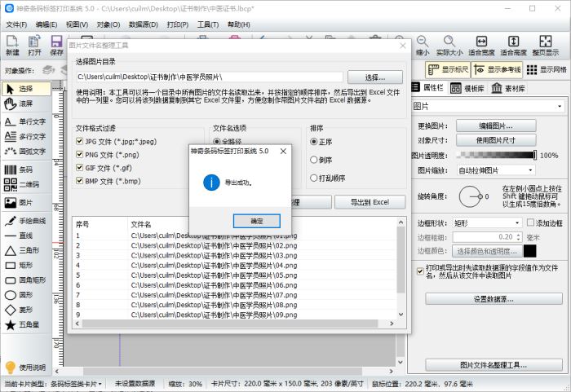Click the 保存 (Save) toolbar icon
The image size is (571, 392).
pos(56,45)
